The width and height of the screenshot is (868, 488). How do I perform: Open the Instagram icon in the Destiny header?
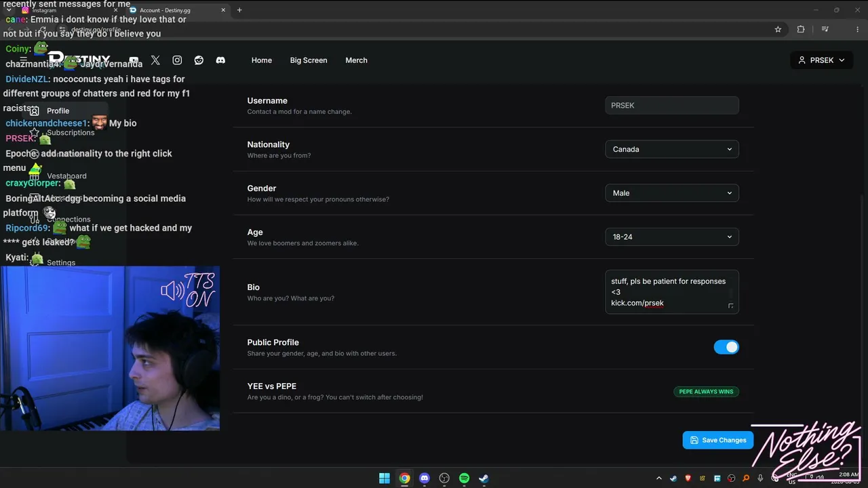click(177, 60)
